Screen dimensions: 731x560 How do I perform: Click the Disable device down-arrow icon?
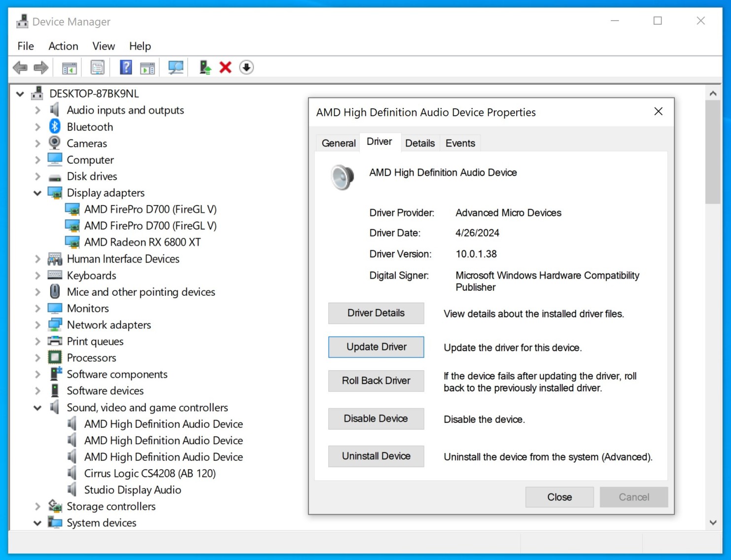pyautogui.click(x=246, y=68)
